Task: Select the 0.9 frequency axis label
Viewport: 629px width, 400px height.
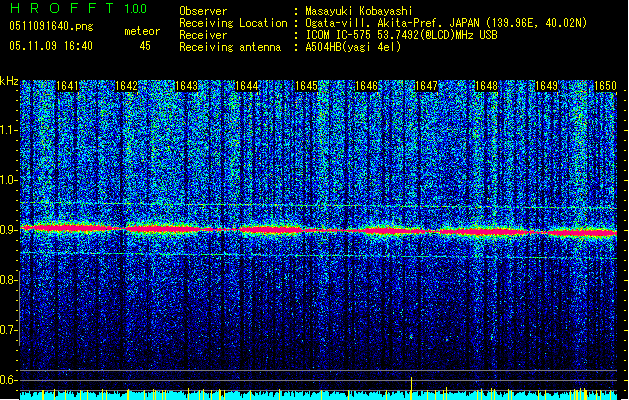Action: point(9,230)
